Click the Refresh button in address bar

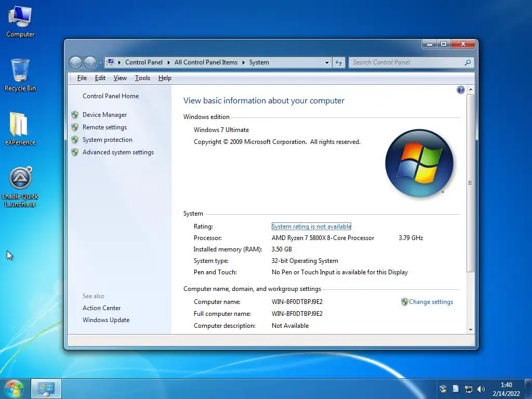point(339,62)
